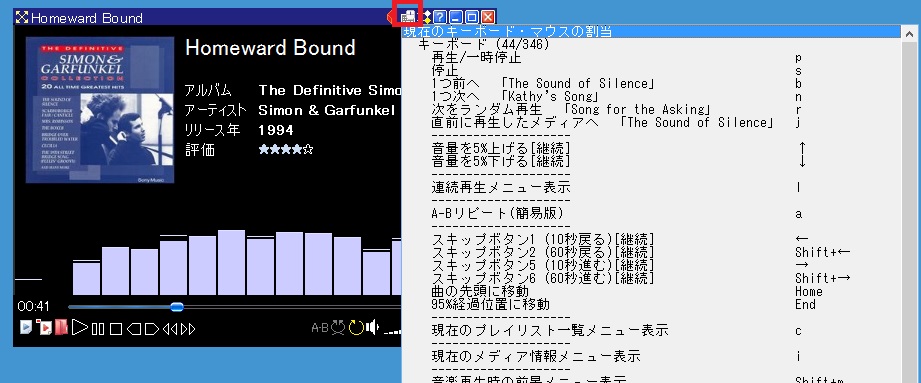Click the playback seek bar handle
921x383 pixels.
pos(177,307)
